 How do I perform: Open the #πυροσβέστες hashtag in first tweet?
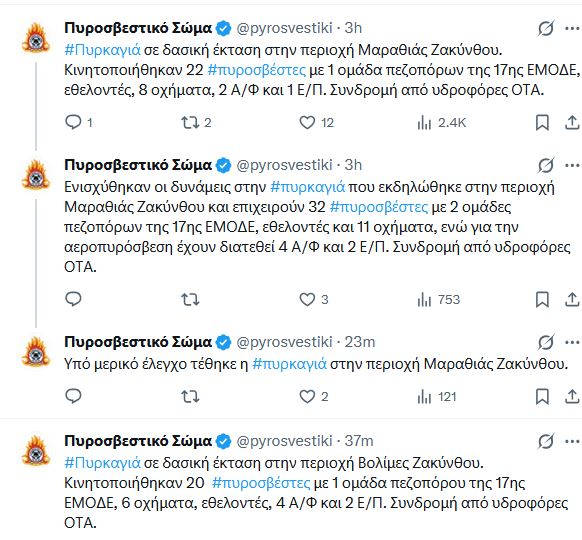click(256, 70)
